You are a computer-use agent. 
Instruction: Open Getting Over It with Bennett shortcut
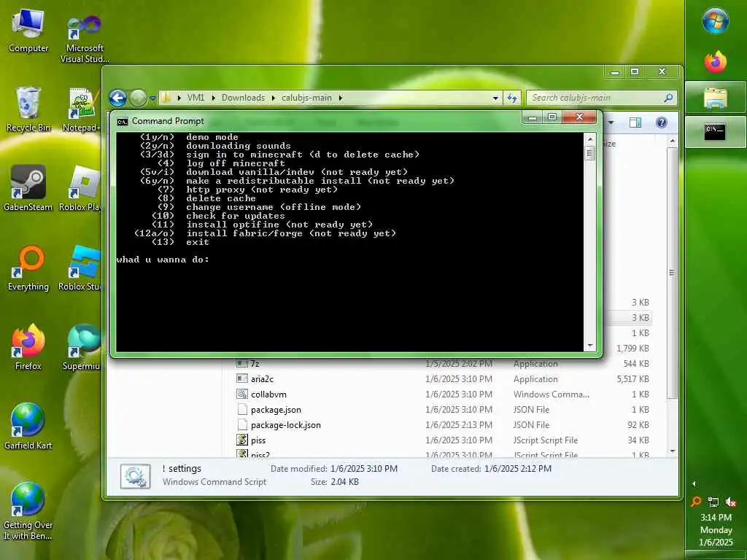point(28,511)
